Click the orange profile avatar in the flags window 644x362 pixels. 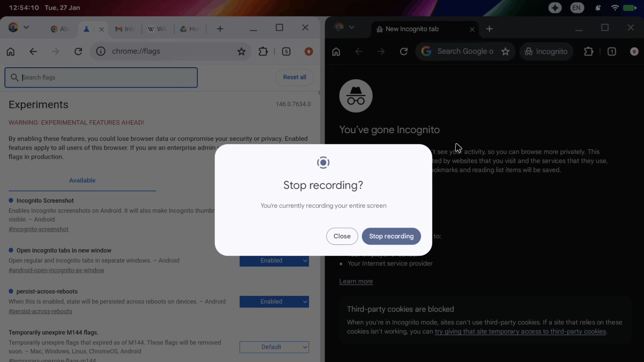(x=308, y=51)
